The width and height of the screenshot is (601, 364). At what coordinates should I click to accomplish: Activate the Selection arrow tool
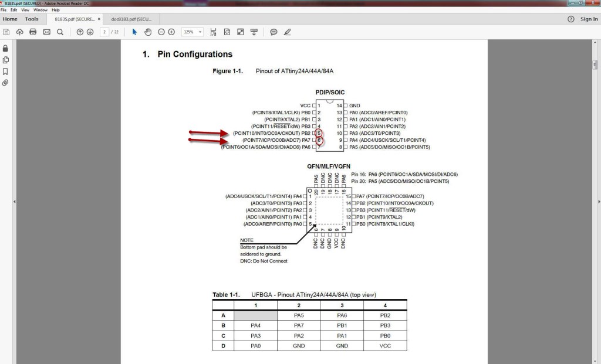tap(134, 32)
